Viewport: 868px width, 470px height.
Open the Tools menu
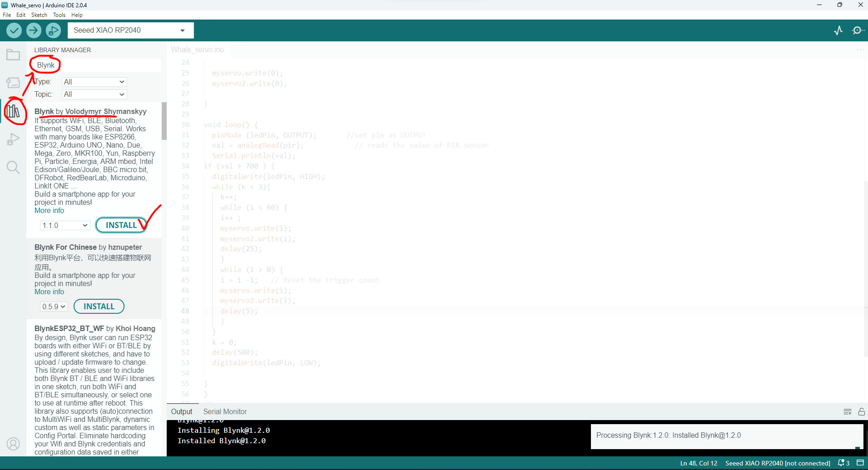pos(59,15)
